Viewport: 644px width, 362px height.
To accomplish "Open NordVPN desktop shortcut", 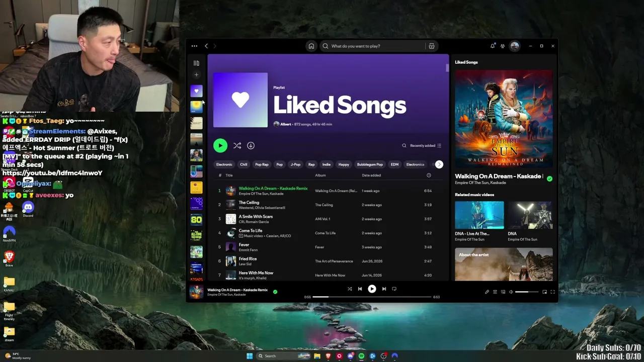I will [9, 234].
